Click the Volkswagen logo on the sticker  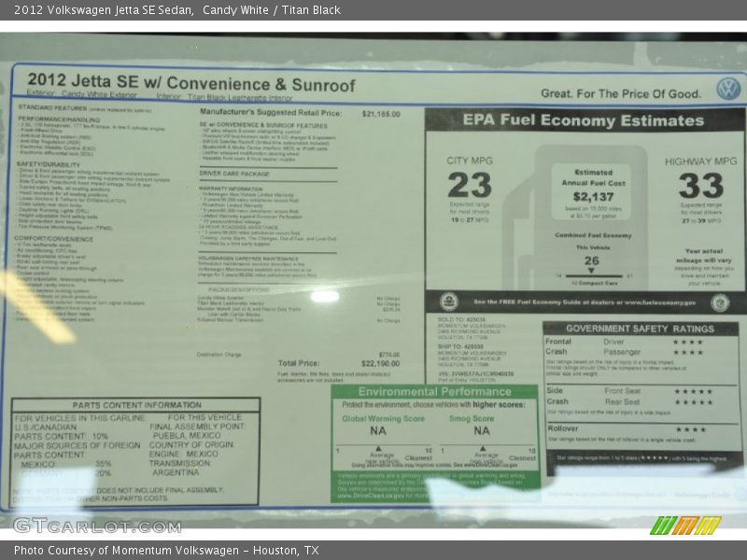(x=727, y=89)
